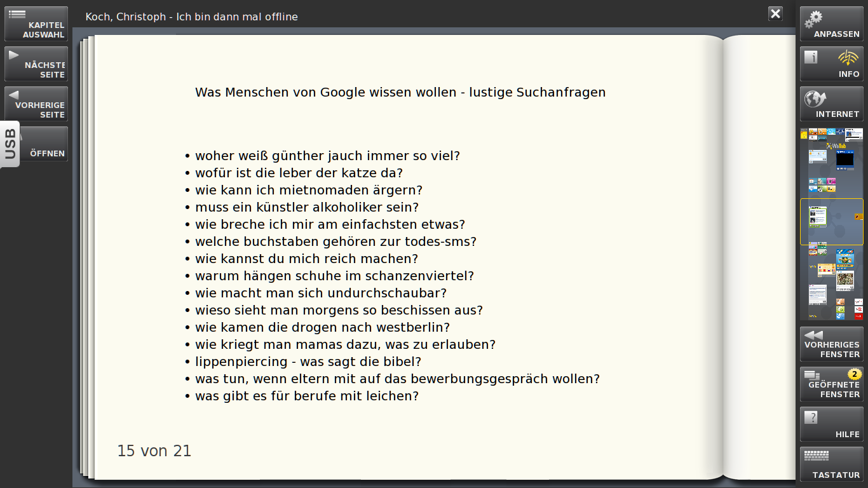Launch the Internet globe browser
This screenshot has width=868, height=488.
831,104
